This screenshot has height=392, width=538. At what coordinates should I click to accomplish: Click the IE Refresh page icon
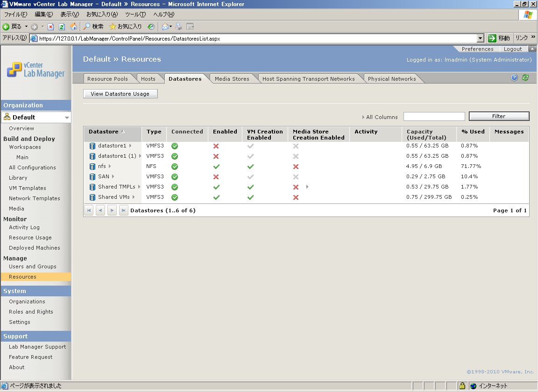[x=62, y=27]
